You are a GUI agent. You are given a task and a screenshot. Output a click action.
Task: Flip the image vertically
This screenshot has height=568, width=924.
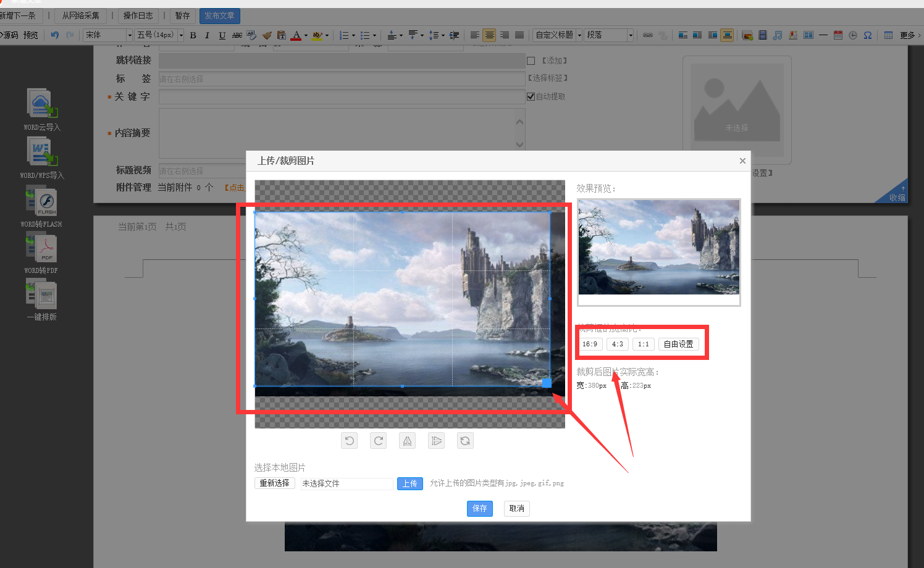point(437,441)
